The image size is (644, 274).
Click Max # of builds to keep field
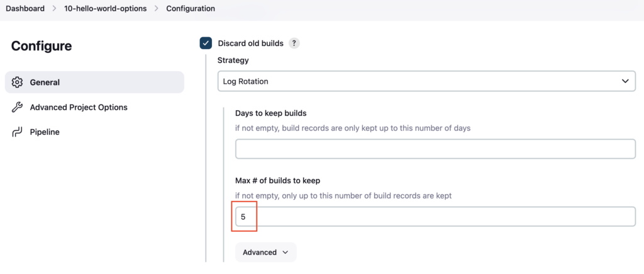coord(435,217)
